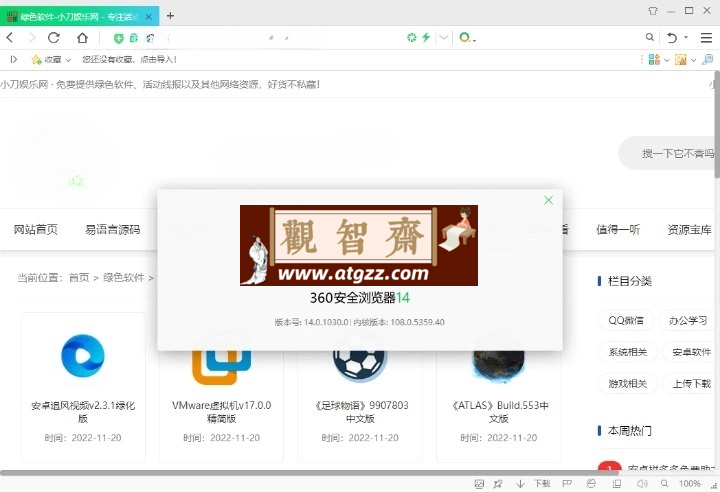This screenshot has width=720, height=492.
Task: Close the 绿色软件-小刀娱乐网 tab
Action: coord(149,17)
